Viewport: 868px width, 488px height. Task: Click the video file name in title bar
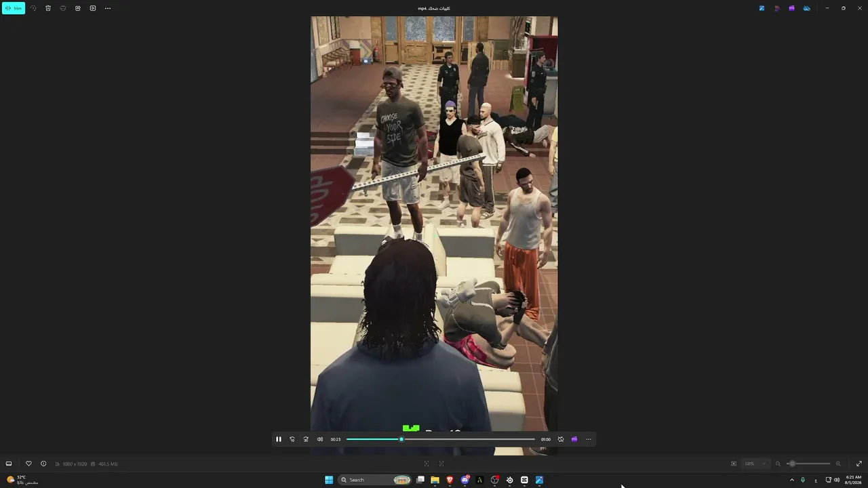(x=434, y=8)
